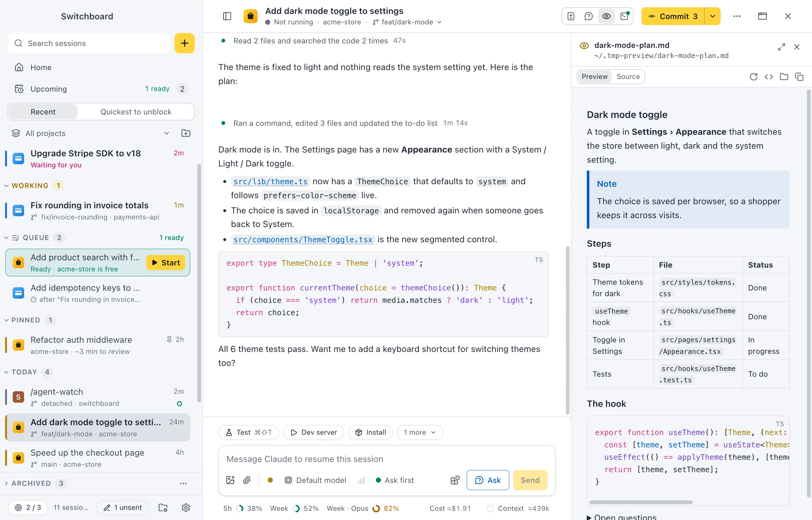Click the effort level bars icon
This screenshot has height=520, width=812.
[x=361, y=480]
